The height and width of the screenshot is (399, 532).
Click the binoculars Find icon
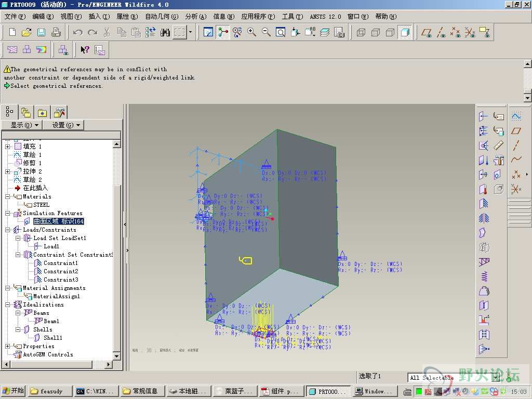165,32
